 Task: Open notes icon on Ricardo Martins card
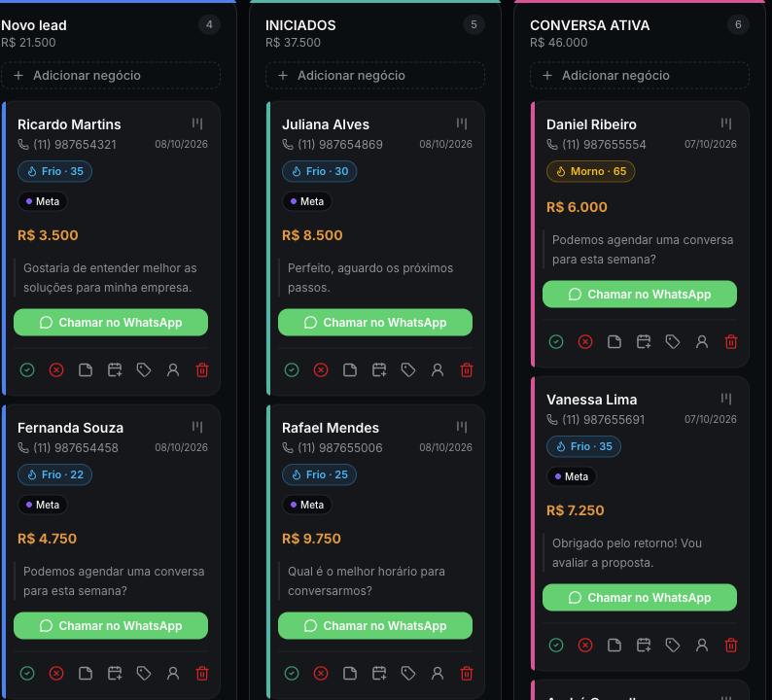tap(86, 369)
